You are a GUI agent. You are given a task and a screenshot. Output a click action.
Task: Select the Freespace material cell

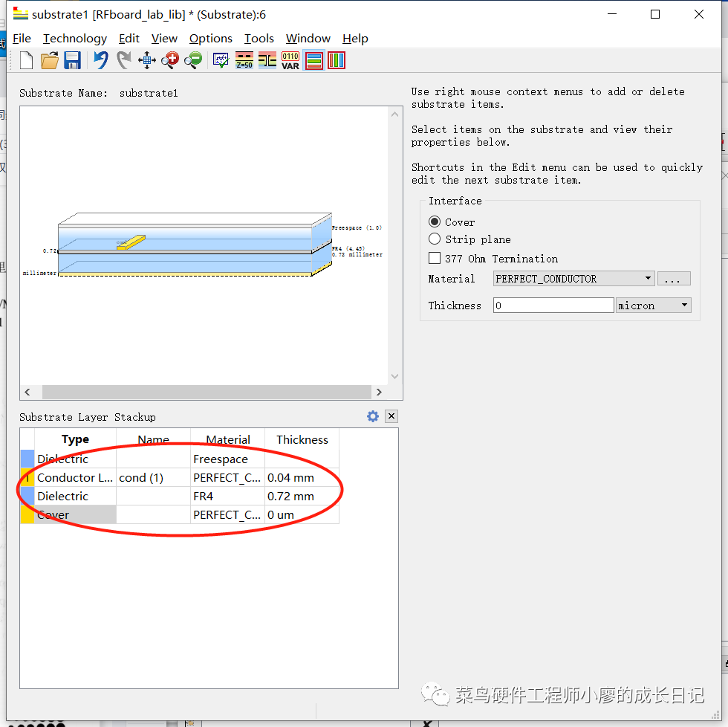[x=227, y=459]
